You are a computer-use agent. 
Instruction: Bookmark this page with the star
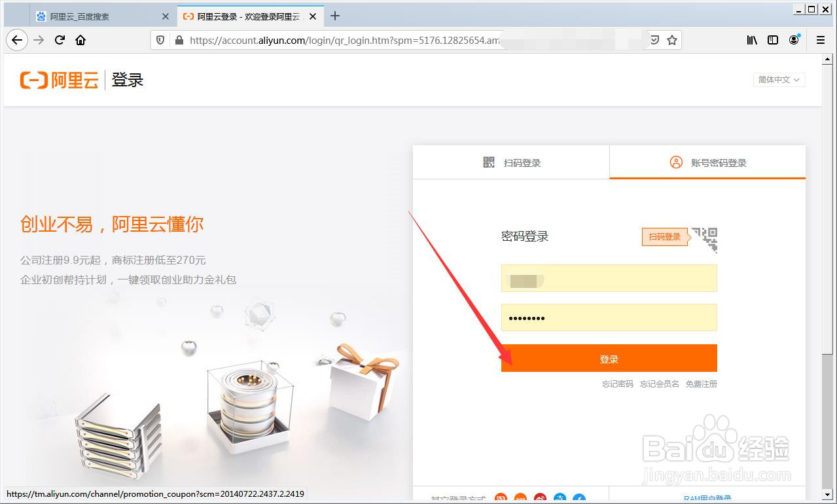672,40
